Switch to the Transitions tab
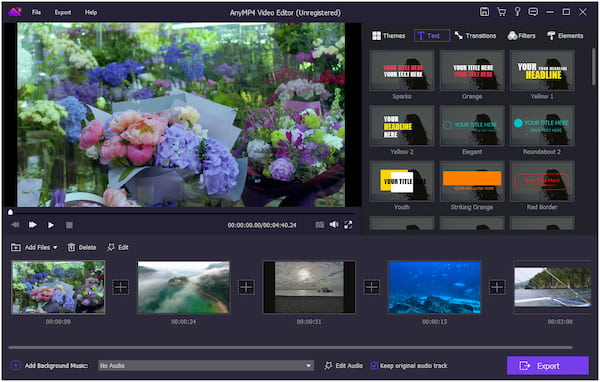This screenshot has height=382, width=600. click(475, 36)
